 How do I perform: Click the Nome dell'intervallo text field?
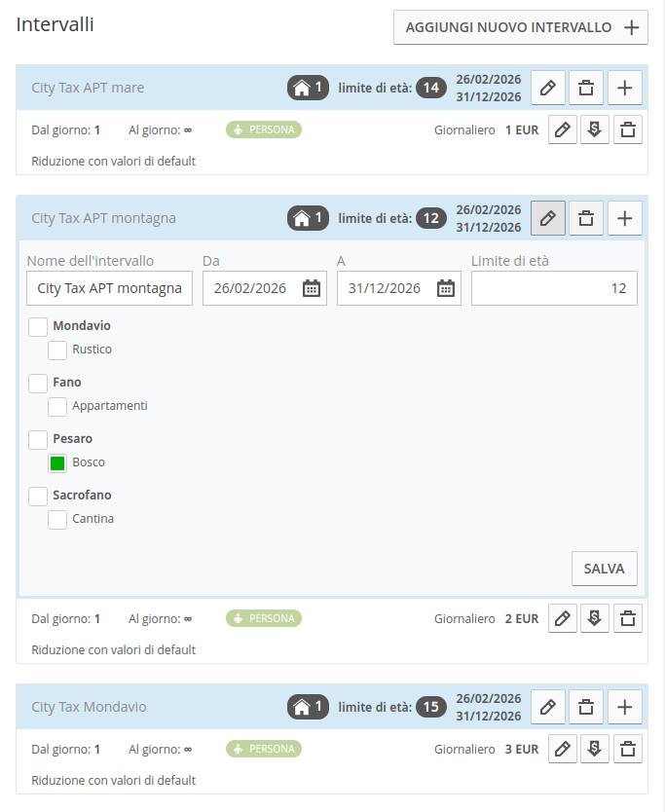point(109,288)
